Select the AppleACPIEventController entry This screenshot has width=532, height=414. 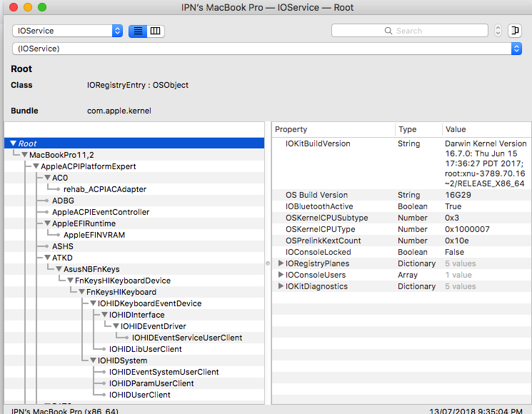coord(101,212)
